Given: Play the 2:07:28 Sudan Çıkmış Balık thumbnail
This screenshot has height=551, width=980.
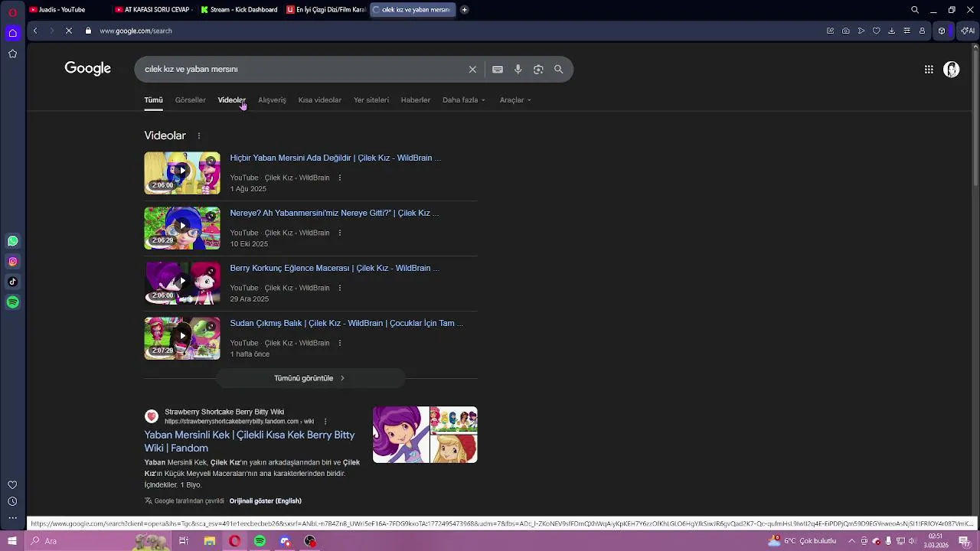Looking at the screenshot, I should point(182,338).
